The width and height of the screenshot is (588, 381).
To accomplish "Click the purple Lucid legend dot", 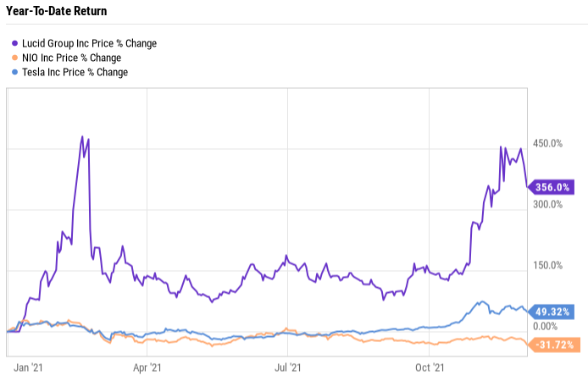I will click(x=14, y=43).
